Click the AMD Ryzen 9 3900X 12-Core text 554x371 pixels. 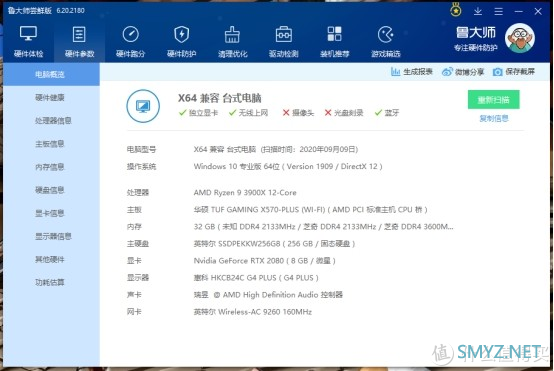coord(245,193)
